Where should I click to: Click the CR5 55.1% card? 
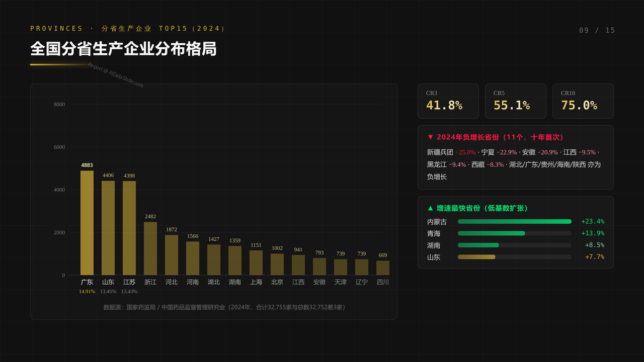point(516,101)
